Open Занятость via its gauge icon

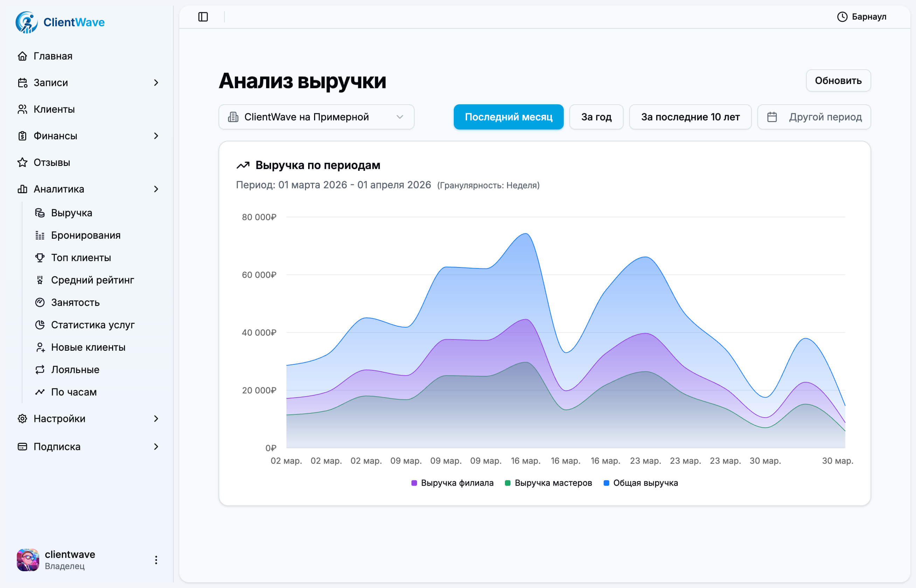click(40, 302)
